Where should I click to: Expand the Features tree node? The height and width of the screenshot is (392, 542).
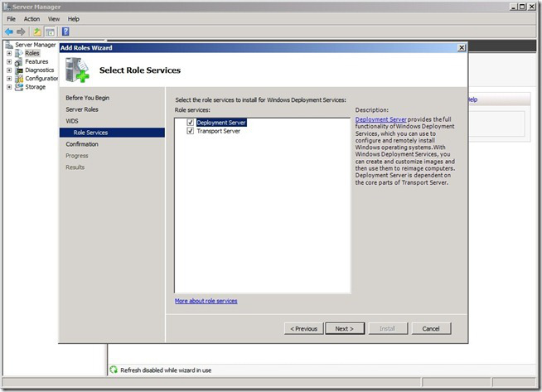(x=9, y=61)
